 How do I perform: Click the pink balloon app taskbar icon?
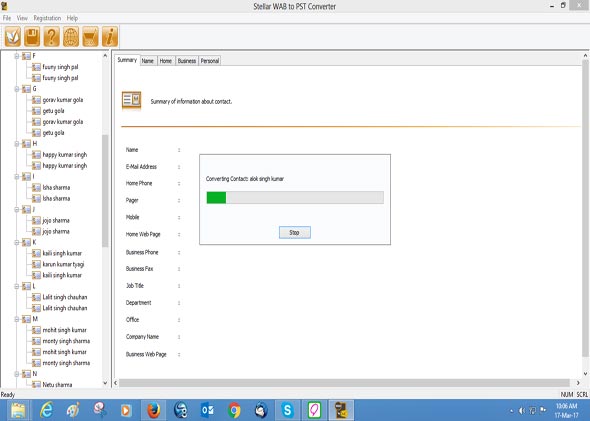(315, 410)
